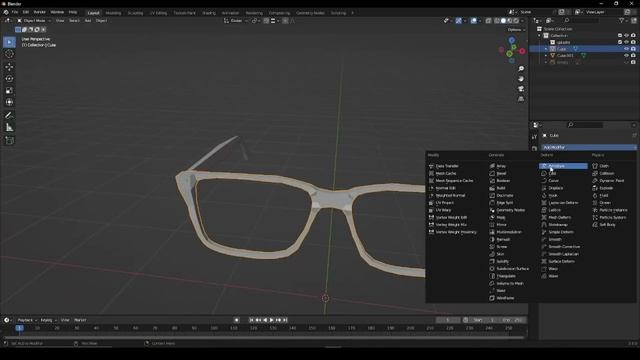The height and width of the screenshot is (360, 640).
Task: Open the Keying dropdown in timeline
Action: pos(48,320)
